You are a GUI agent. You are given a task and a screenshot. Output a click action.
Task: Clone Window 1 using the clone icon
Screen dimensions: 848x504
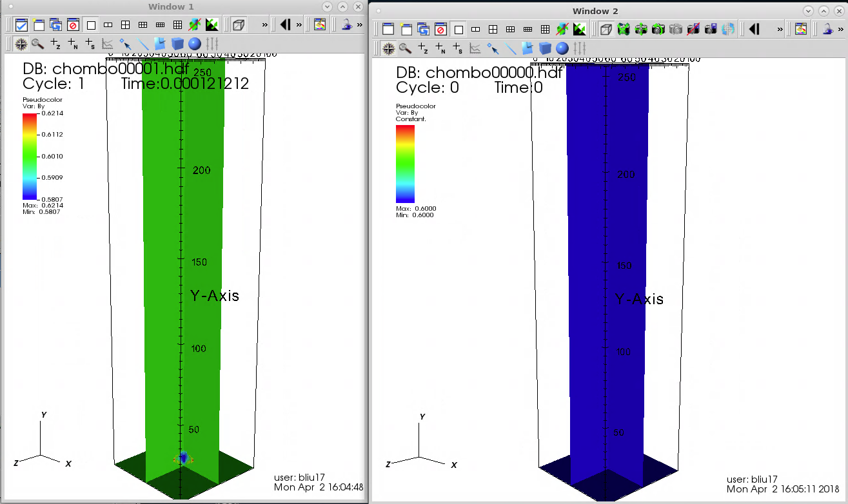56,25
